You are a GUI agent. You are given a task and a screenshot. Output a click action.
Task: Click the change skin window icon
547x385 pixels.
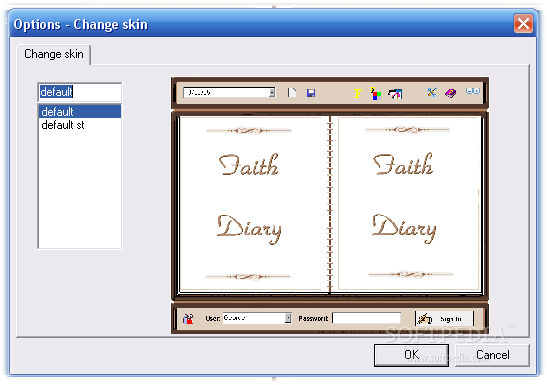pos(395,93)
